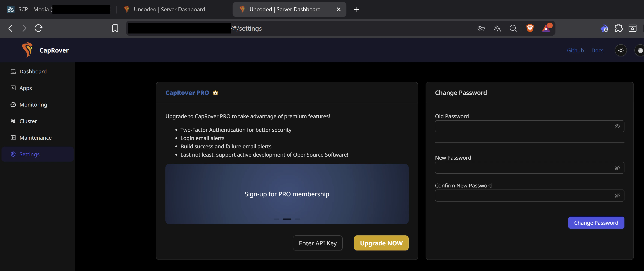The image size is (644, 271).
Task: Click the Change Password panel heading
Action: click(x=461, y=93)
